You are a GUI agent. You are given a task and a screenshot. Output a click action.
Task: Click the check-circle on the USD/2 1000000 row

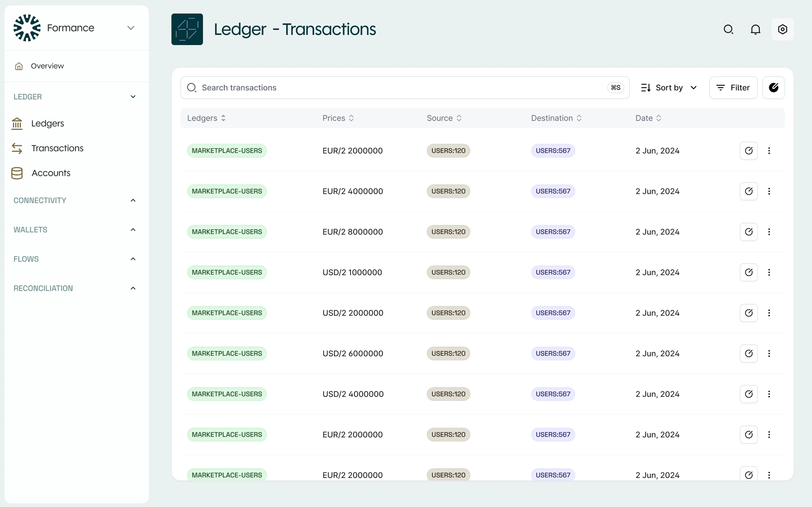(749, 272)
